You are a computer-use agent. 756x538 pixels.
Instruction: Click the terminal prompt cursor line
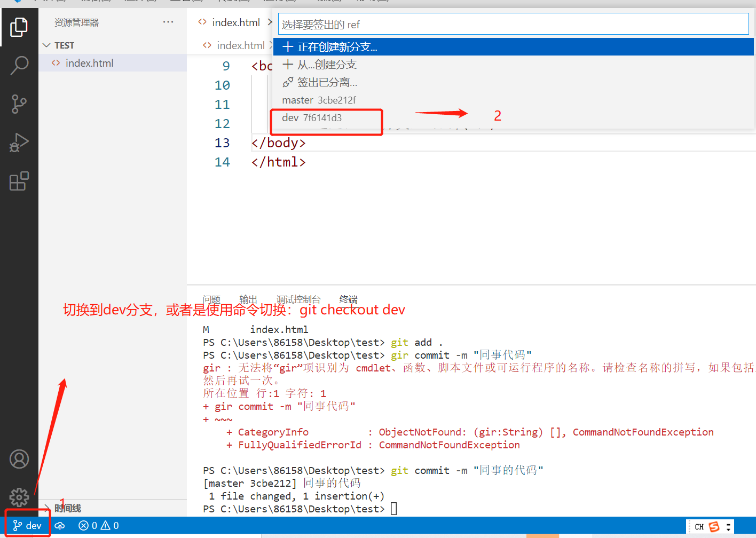pos(300,509)
